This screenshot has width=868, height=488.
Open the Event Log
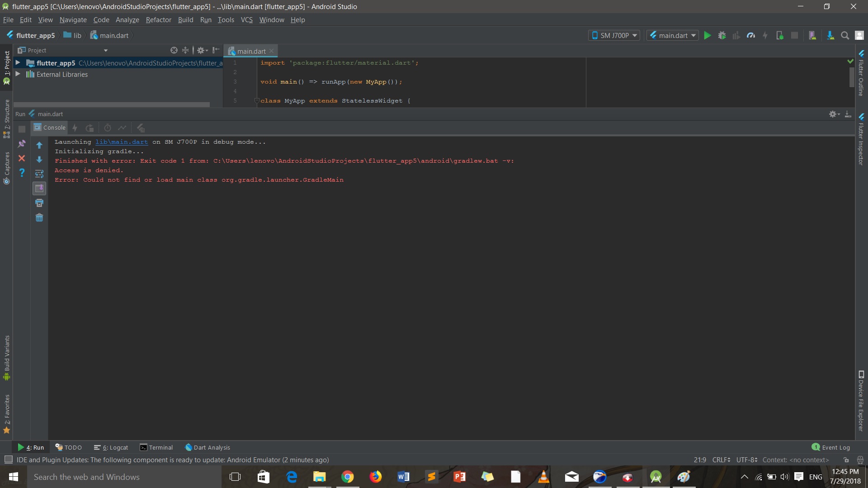[835, 447]
